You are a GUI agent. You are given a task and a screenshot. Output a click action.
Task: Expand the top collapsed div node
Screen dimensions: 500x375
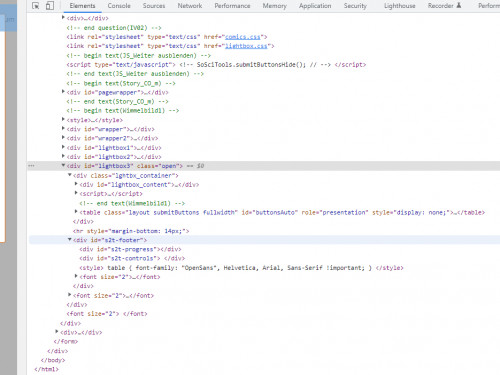[x=63, y=17]
